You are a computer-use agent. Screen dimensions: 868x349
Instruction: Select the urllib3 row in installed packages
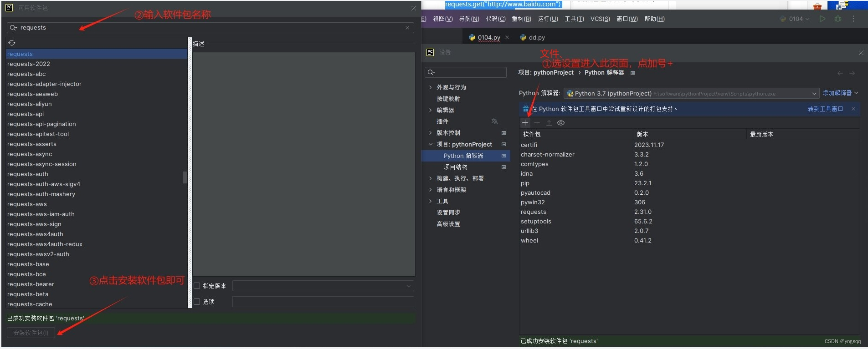click(x=689, y=231)
